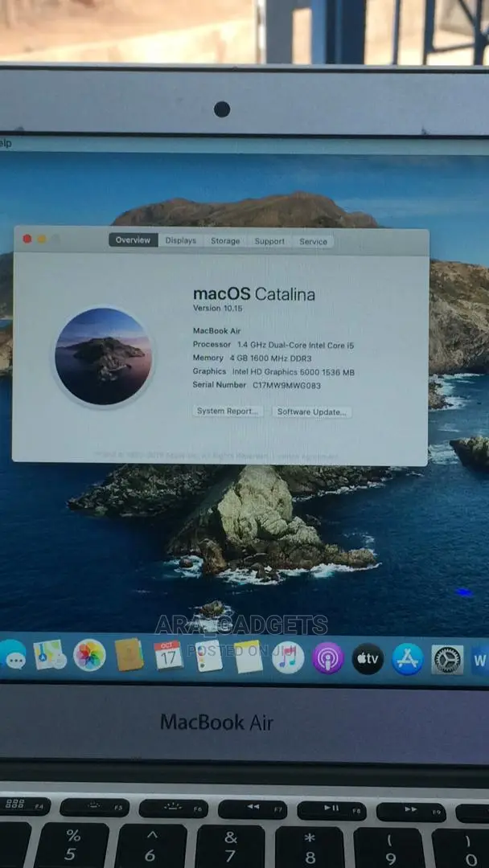
Task: Minimize the About This Mac window
Action: point(42,240)
